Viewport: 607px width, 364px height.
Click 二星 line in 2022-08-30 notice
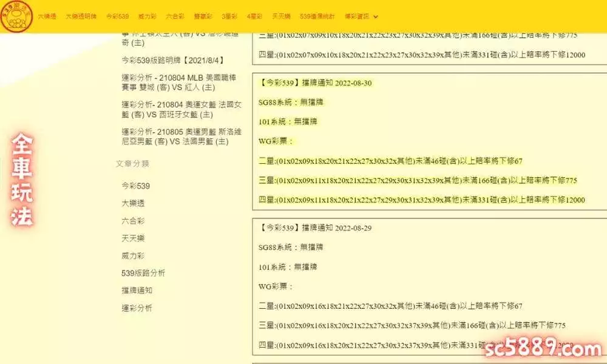(x=390, y=161)
